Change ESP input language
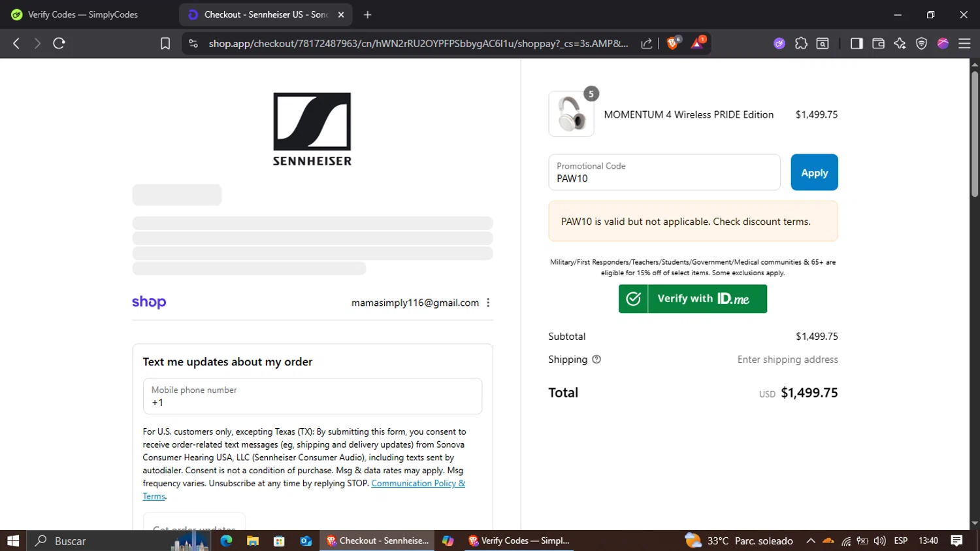 [x=901, y=541]
